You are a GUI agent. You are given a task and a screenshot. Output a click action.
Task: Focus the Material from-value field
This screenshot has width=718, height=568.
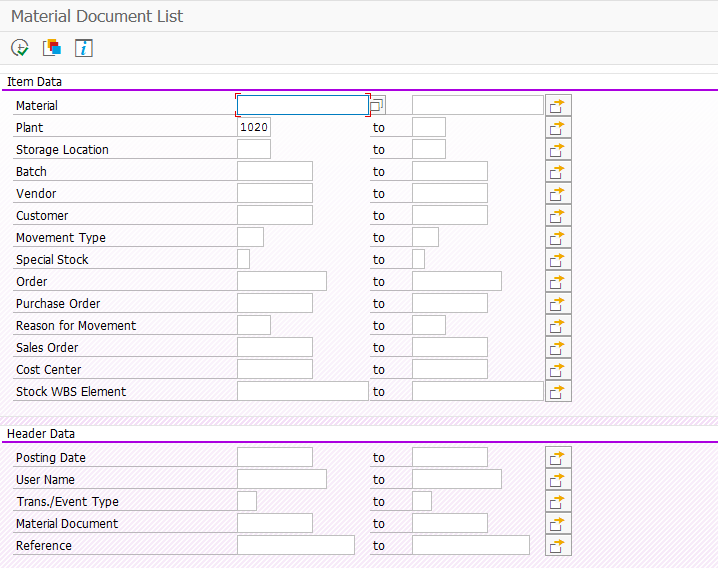(x=303, y=105)
